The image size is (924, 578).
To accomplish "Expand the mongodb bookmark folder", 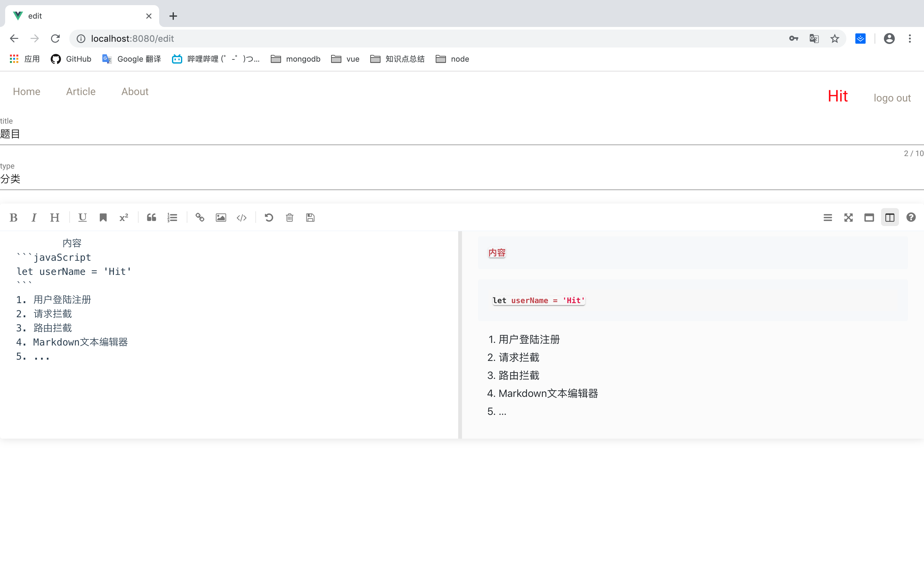I will [x=295, y=59].
